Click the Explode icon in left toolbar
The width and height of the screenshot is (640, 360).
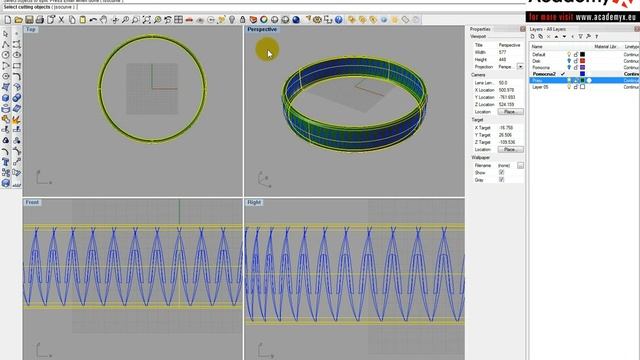pyautogui.click(x=16, y=119)
